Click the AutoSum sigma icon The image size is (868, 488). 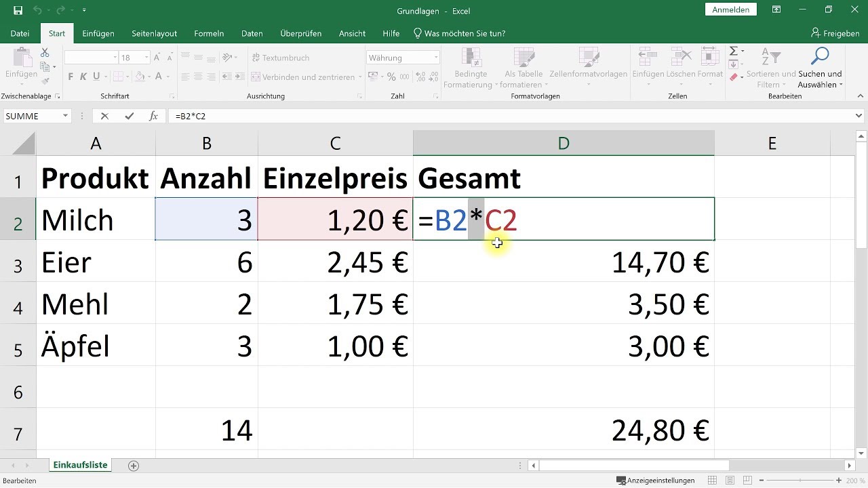tap(734, 51)
